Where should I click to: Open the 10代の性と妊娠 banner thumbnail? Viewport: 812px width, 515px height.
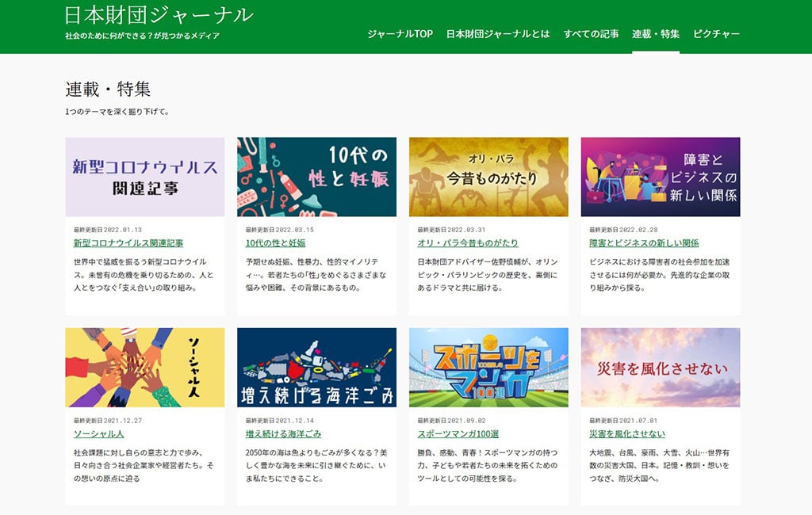pyautogui.click(x=316, y=177)
